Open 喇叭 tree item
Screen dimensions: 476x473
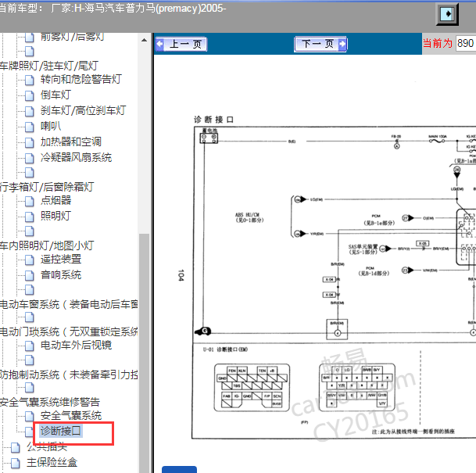[x=51, y=126]
